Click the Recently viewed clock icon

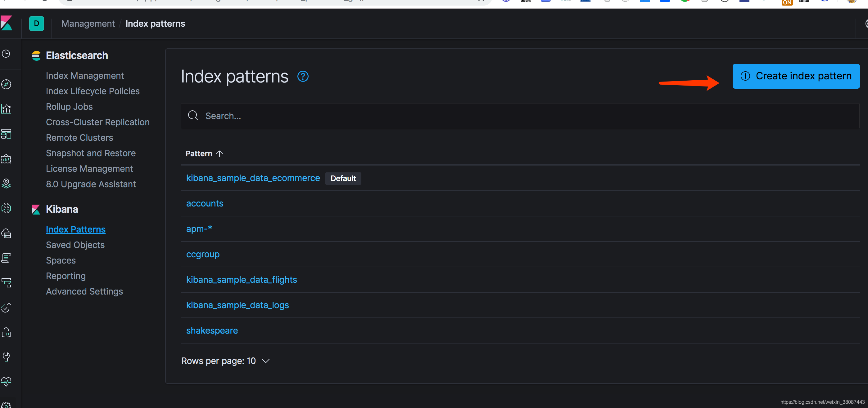(x=7, y=54)
